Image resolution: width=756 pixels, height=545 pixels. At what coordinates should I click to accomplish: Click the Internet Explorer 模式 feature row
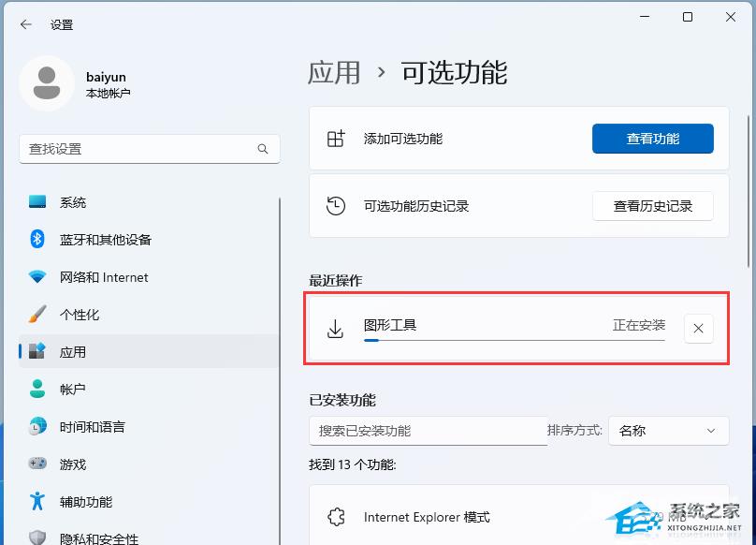[x=518, y=516]
